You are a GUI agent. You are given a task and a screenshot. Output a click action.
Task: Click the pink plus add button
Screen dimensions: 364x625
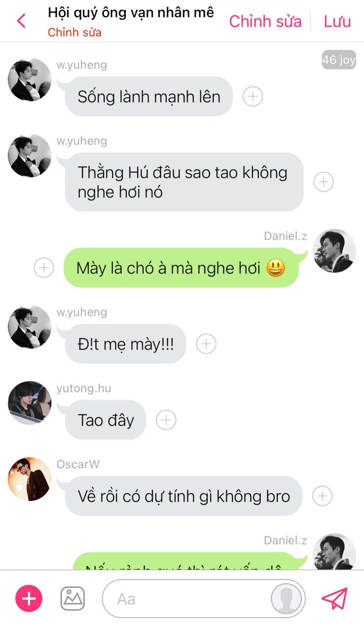[29, 598]
